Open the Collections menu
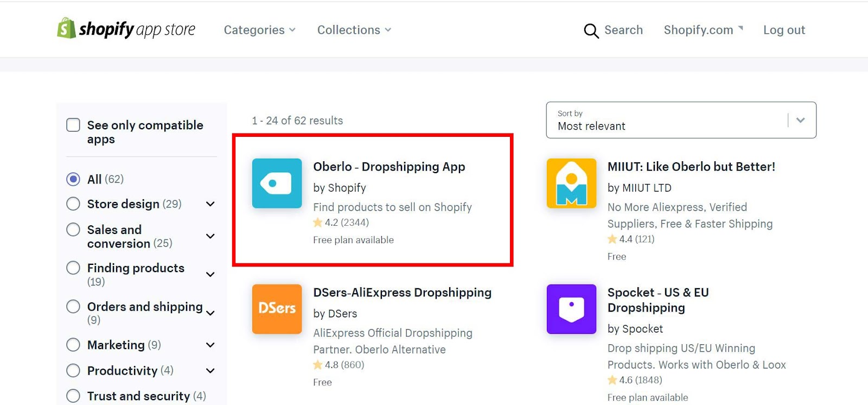 (354, 30)
